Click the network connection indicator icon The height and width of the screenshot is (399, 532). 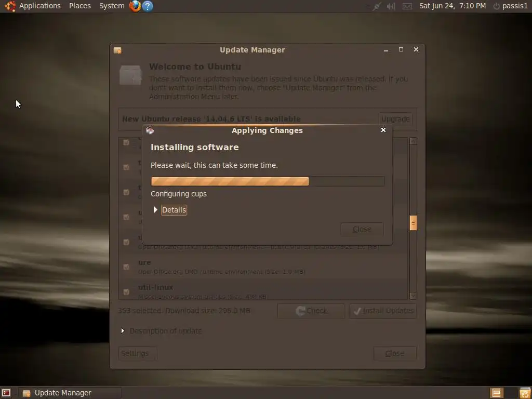pyautogui.click(x=376, y=6)
